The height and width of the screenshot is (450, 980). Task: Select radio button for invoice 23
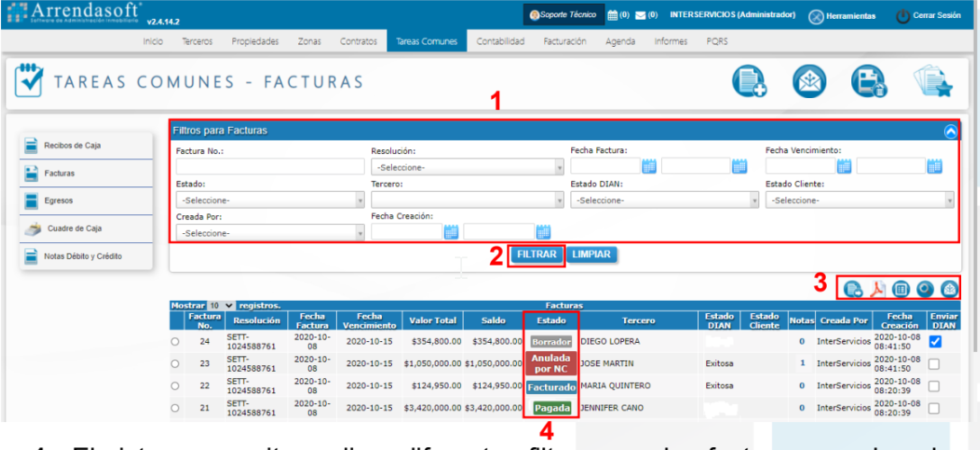click(175, 364)
